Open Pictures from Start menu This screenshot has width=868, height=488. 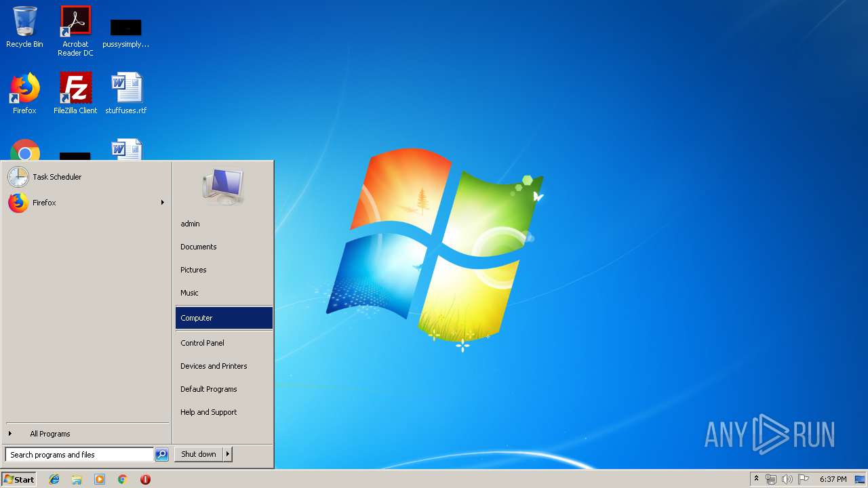[x=224, y=270]
